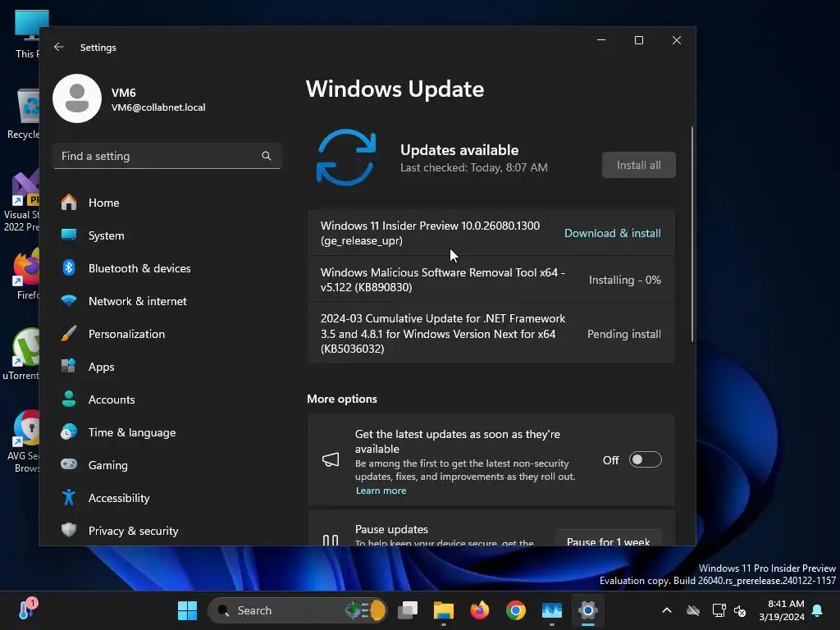Click the Apps icon in sidebar
The height and width of the screenshot is (630, 840).
(x=69, y=367)
